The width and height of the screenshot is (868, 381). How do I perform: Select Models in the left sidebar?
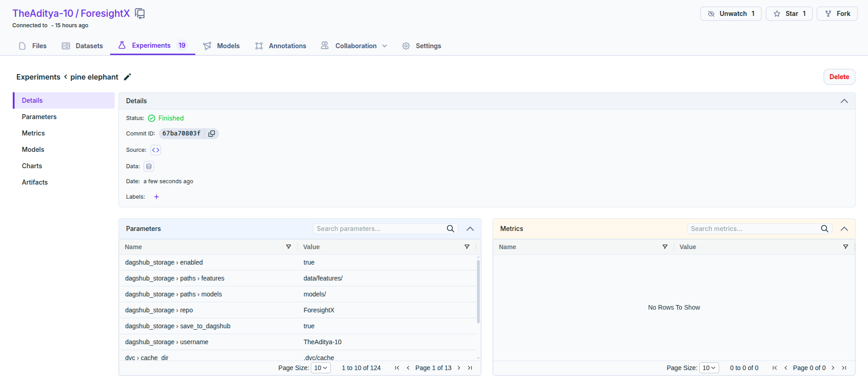coord(64,150)
